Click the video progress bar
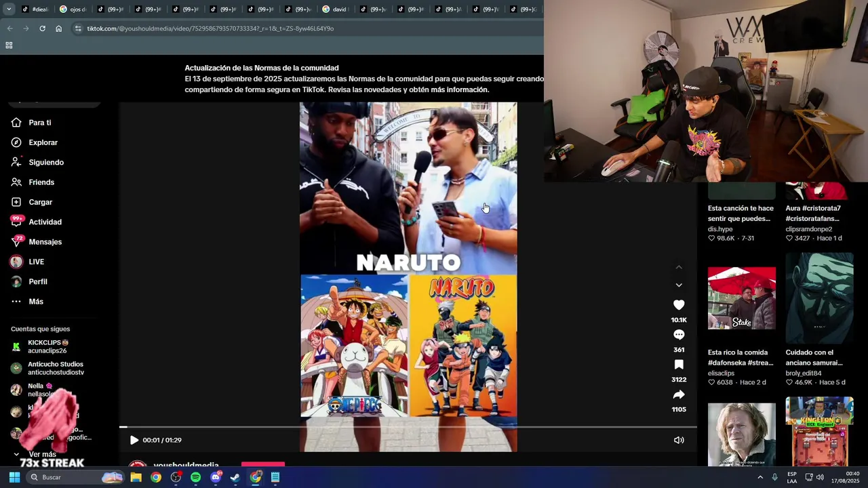The width and height of the screenshot is (868, 488). [408, 427]
